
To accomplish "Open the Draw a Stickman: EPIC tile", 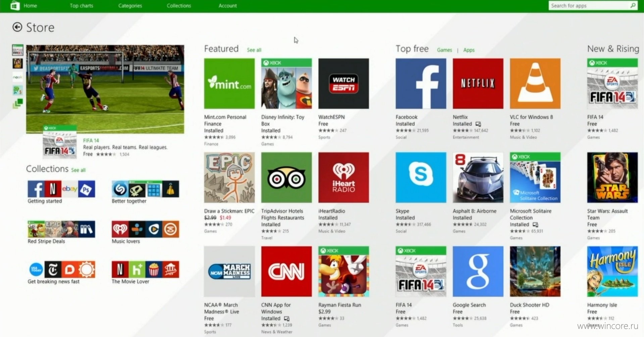I will (x=229, y=177).
